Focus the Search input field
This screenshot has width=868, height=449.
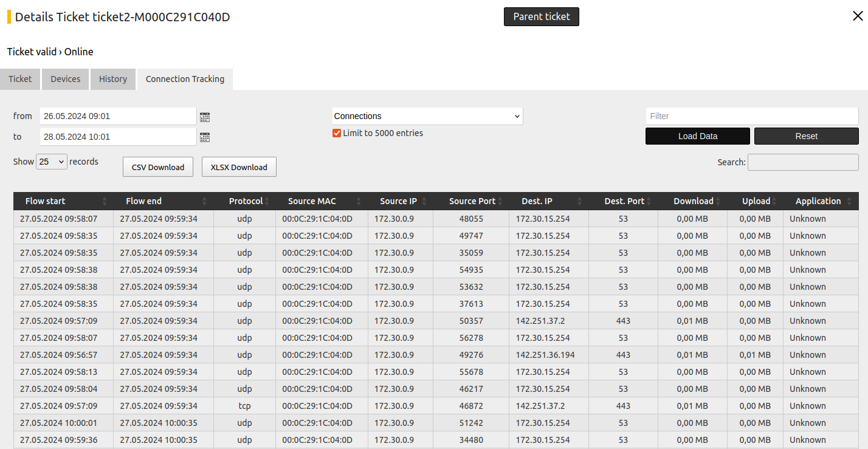click(x=803, y=162)
